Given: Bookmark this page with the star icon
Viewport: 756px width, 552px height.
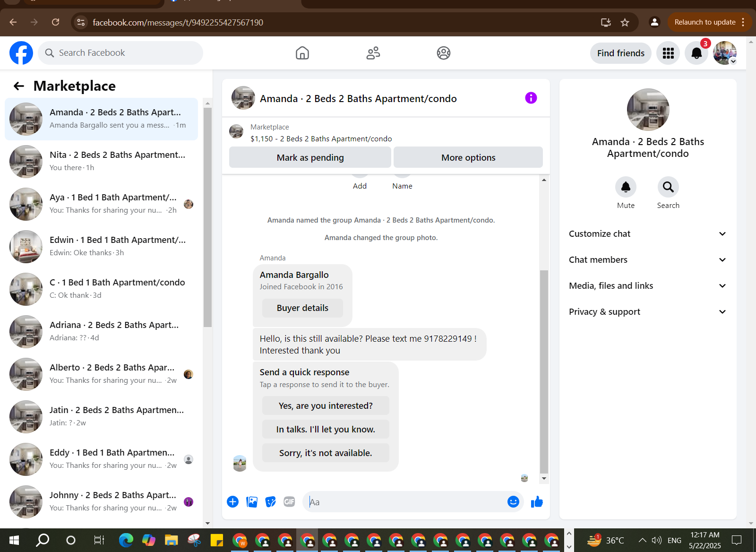Looking at the screenshot, I should point(625,22).
